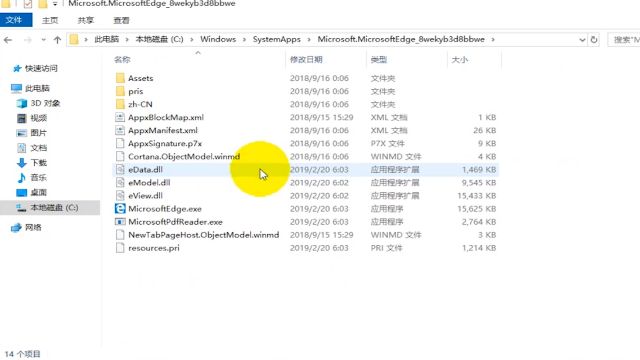The image size is (640, 360).
Task: Click the Assets folder icon
Action: tap(120, 78)
